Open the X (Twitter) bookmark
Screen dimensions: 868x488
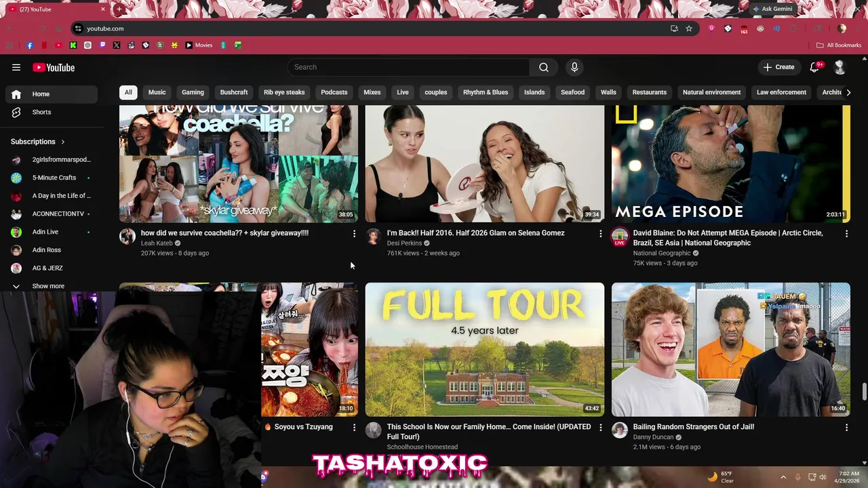click(x=117, y=45)
